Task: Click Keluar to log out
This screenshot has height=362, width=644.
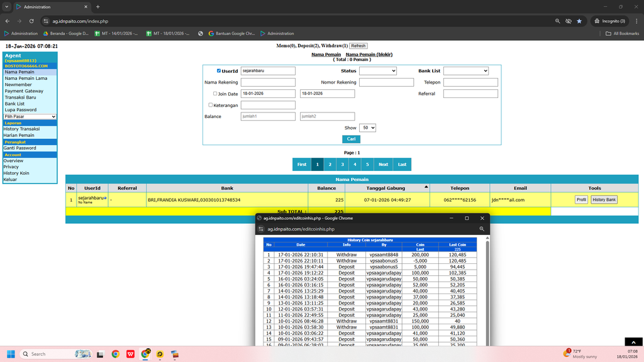Action: pos(10,179)
